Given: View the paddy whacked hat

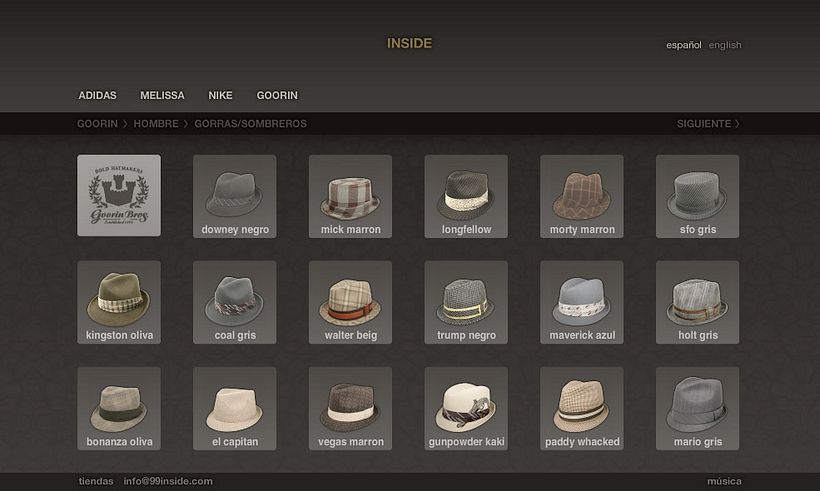Looking at the screenshot, I should [582, 408].
